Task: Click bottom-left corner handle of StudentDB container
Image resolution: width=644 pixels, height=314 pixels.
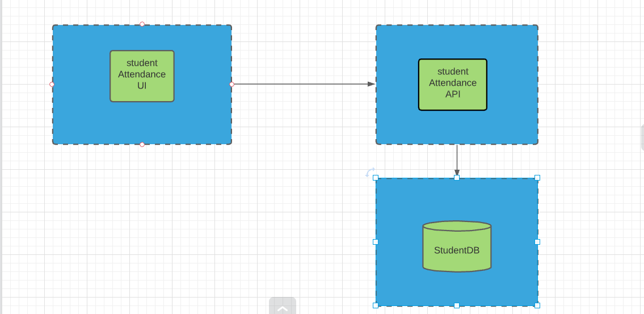Action: 376,305
